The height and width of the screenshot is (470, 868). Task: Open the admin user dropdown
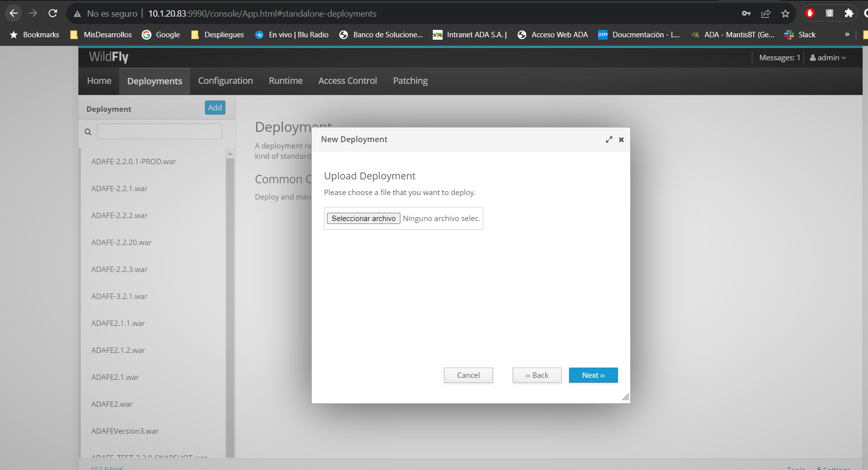pos(828,58)
